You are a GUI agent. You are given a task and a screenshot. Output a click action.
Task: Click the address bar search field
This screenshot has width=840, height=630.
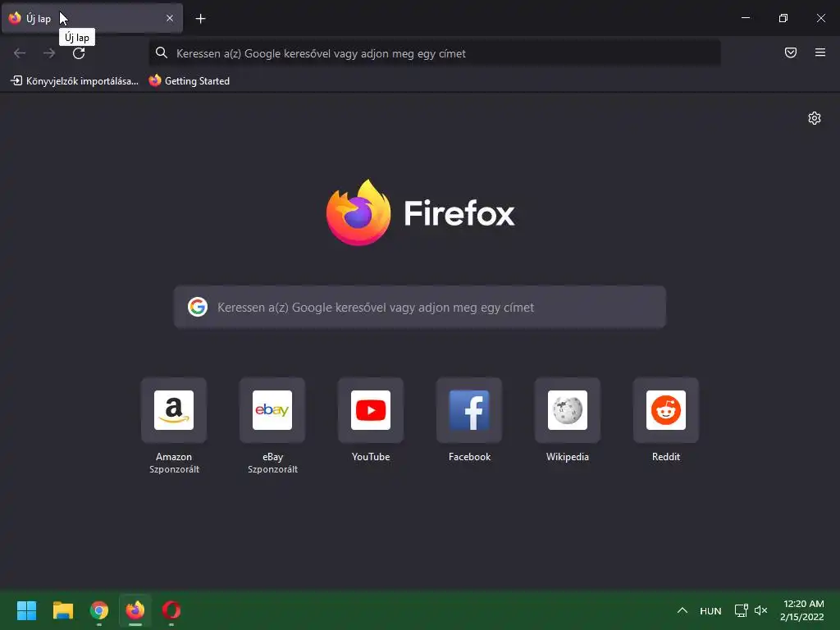435,53
